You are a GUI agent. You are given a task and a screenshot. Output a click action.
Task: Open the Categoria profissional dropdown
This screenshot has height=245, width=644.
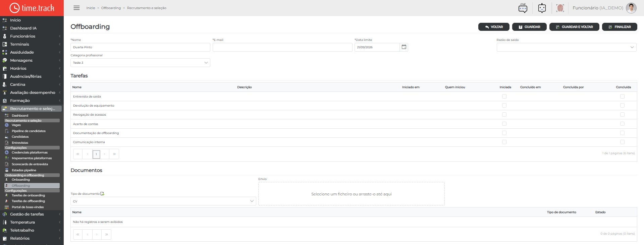tap(140, 63)
